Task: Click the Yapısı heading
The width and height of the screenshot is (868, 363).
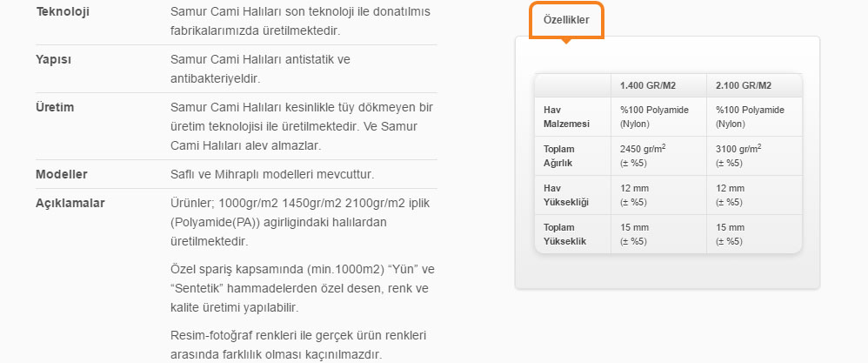Action: 54,59
